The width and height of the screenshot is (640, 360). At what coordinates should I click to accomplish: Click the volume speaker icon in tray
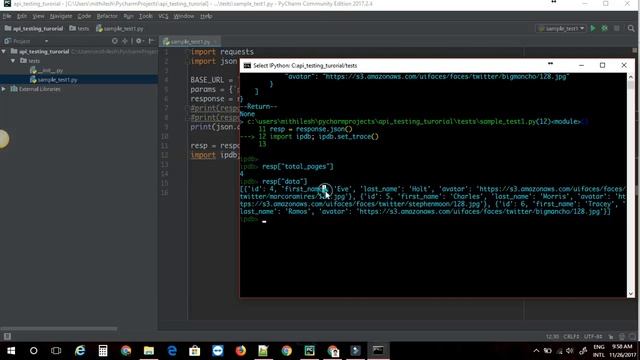[x=570, y=351]
